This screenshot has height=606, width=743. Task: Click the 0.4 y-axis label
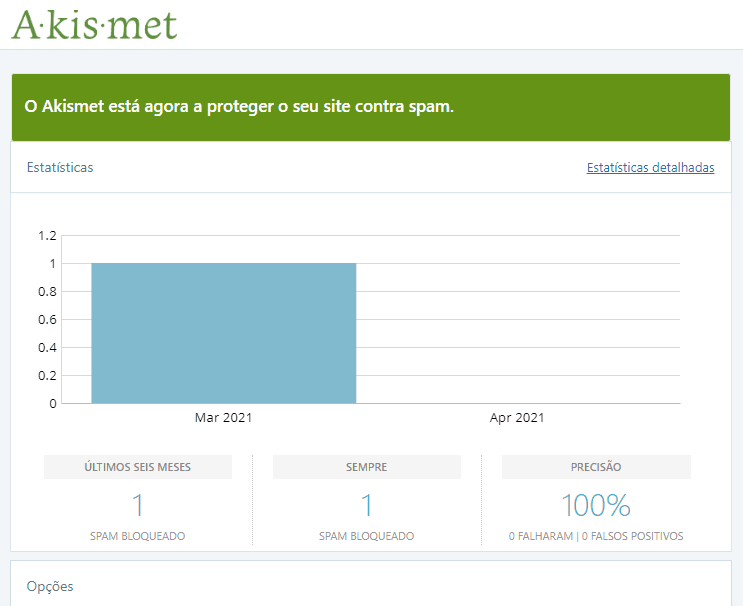coord(47,348)
